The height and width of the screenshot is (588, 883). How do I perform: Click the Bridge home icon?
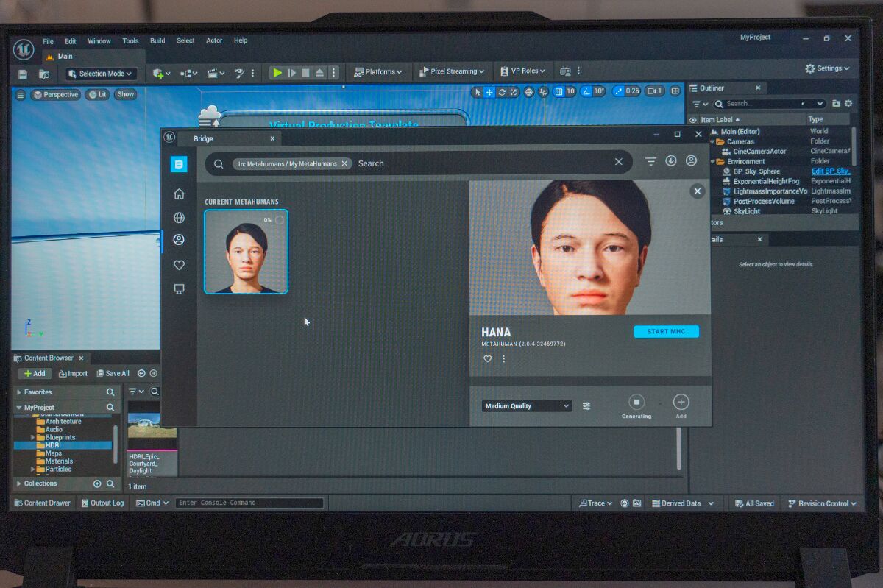tap(179, 194)
